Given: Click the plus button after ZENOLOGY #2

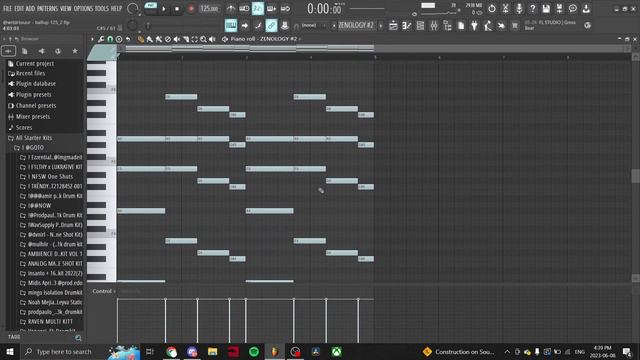Looking at the screenshot, I should pyautogui.click(x=381, y=26).
